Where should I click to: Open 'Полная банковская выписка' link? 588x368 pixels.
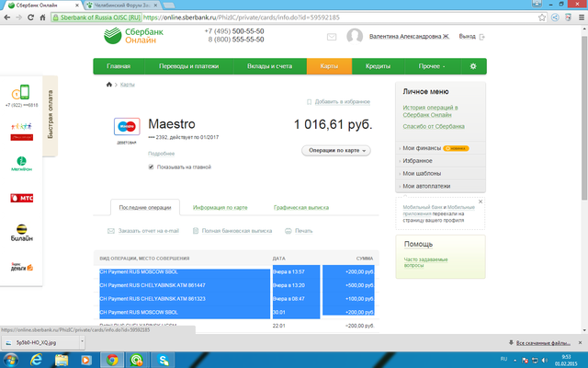coord(237,231)
